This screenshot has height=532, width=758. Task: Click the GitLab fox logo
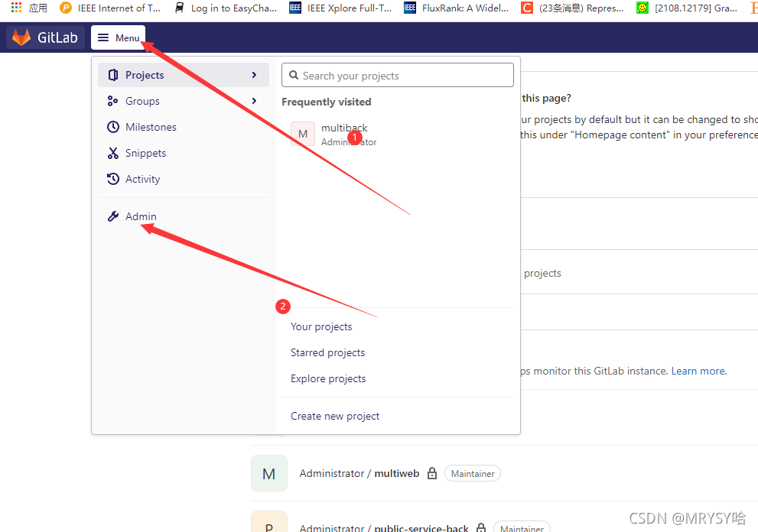point(21,37)
